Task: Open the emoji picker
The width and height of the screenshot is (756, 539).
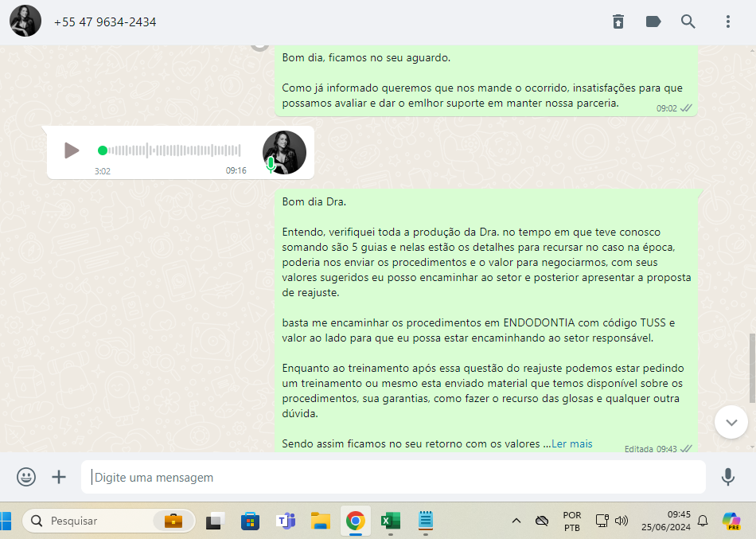Action: [x=26, y=477]
